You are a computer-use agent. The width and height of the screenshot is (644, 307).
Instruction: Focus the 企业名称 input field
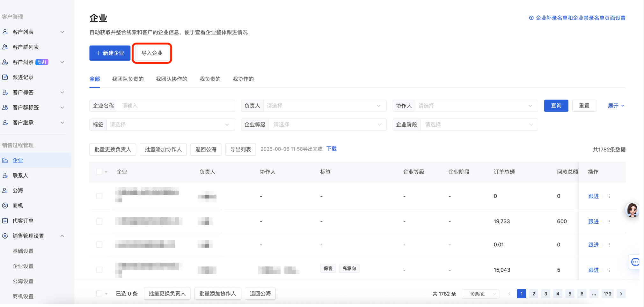(x=176, y=106)
